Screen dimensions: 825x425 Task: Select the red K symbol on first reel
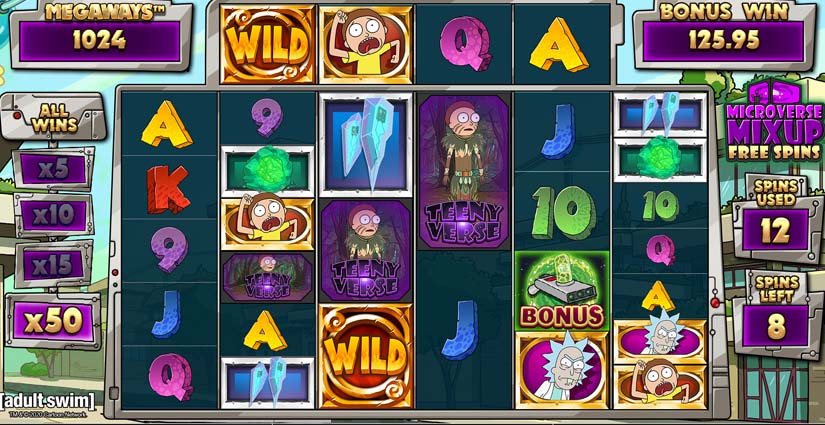[x=168, y=189]
